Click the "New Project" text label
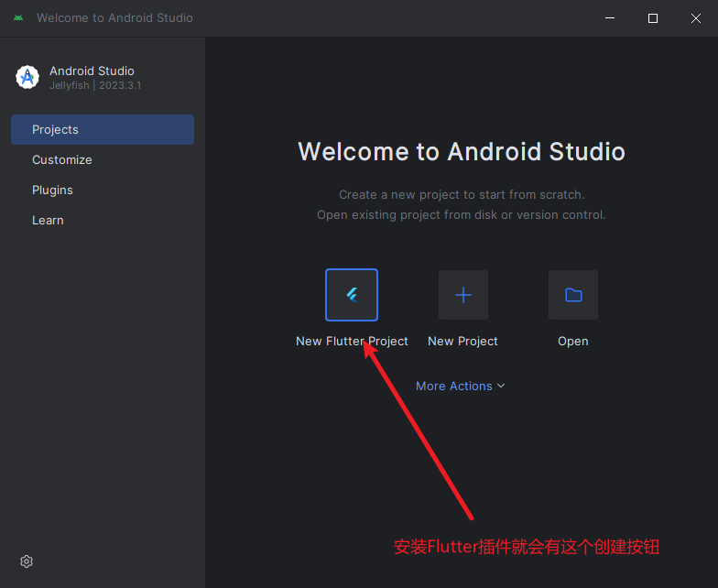 (x=462, y=341)
